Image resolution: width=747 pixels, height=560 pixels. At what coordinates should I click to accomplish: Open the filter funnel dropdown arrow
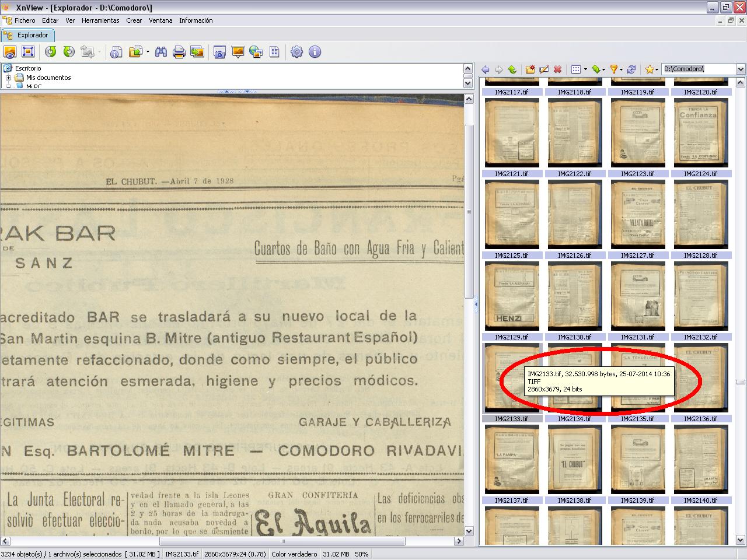pyautogui.click(x=622, y=69)
